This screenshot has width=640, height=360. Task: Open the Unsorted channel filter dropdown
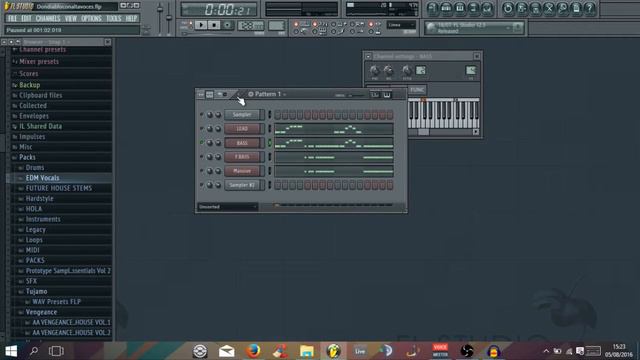(228, 207)
